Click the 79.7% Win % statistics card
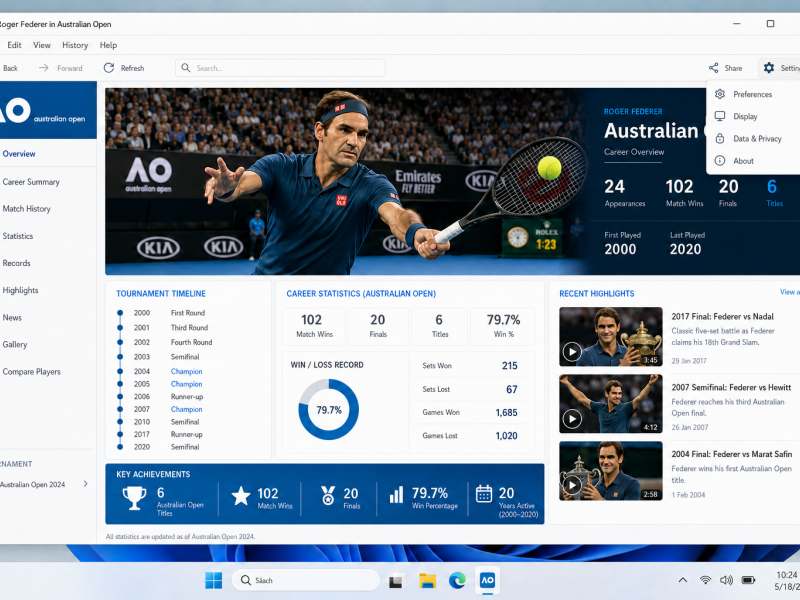This screenshot has width=800, height=600. [x=503, y=326]
